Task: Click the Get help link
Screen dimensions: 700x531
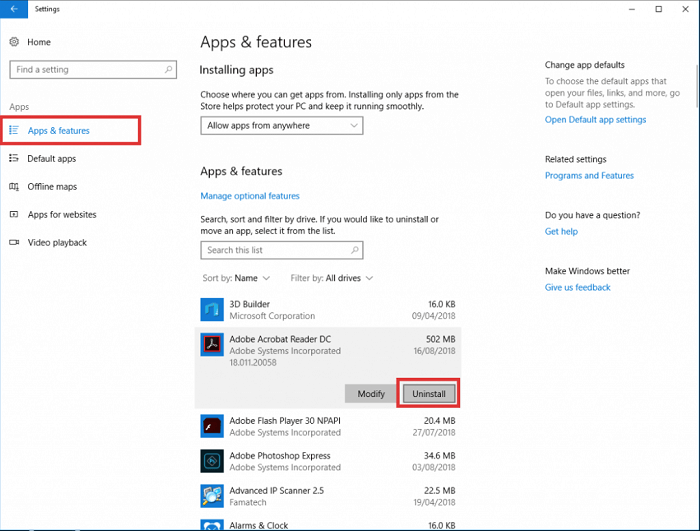Action: pos(561,231)
